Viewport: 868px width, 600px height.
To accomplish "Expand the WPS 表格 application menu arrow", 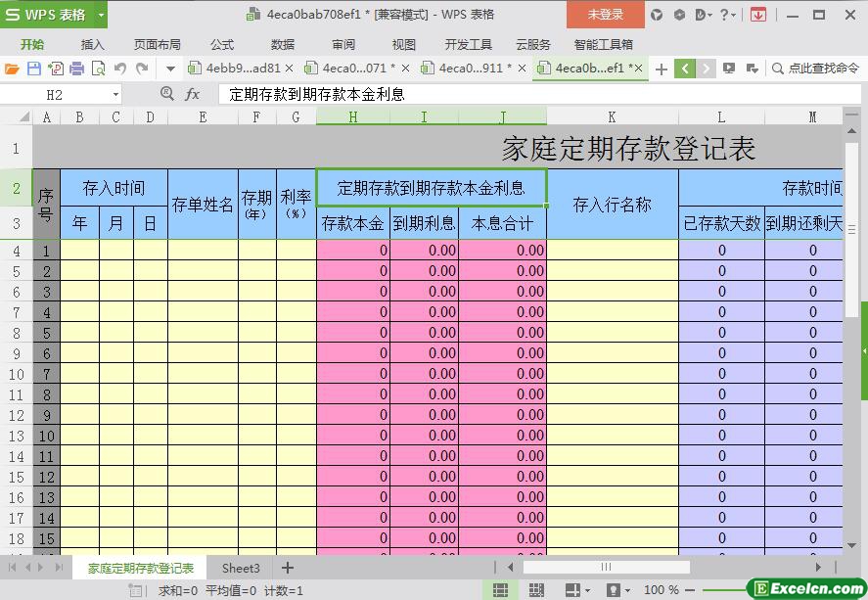I will click(x=101, y=15).
